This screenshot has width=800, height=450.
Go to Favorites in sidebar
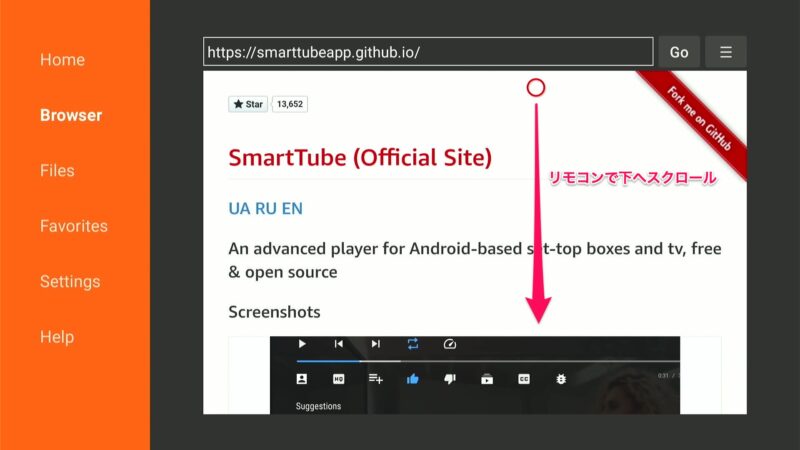(74, 226)
